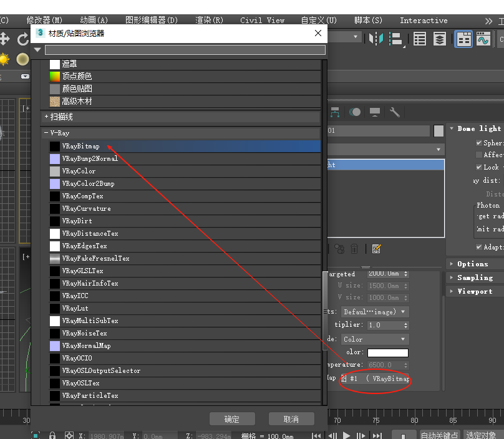Adjust the multiplier spinner arrows
The height and width of the screenshot is (439, 504).
(x=405, y=325)
